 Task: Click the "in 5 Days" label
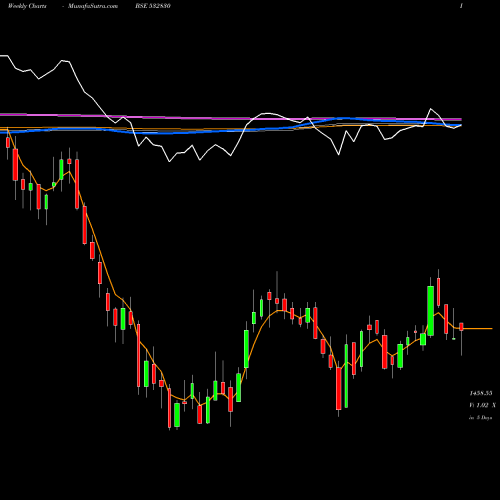[480, 417]
